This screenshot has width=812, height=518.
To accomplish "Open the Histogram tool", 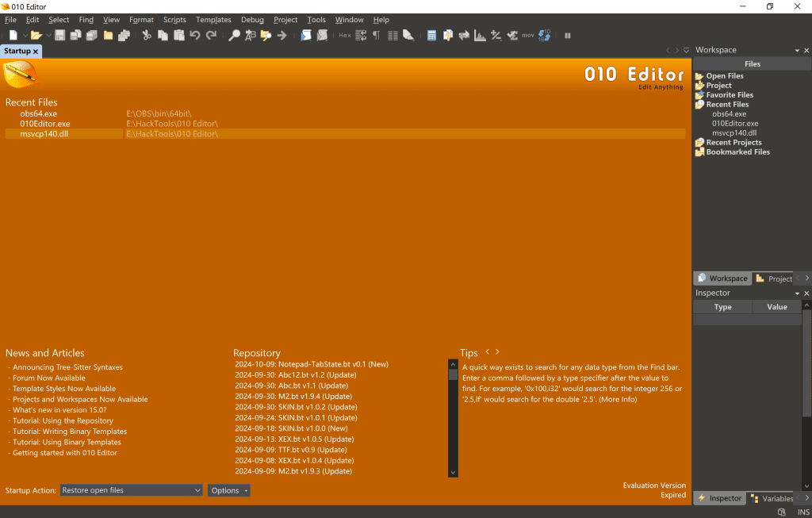I will (480, 35).
